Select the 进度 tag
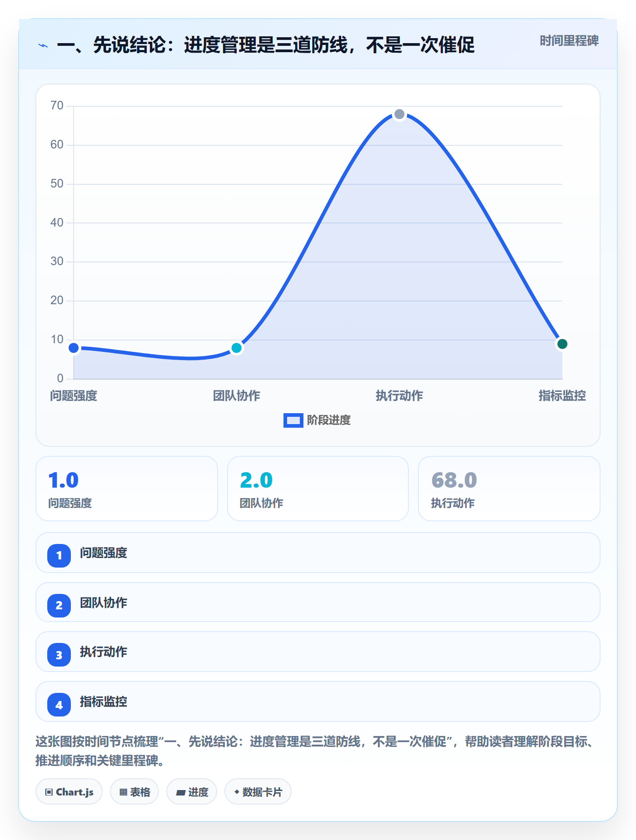 tap(192, 792)
